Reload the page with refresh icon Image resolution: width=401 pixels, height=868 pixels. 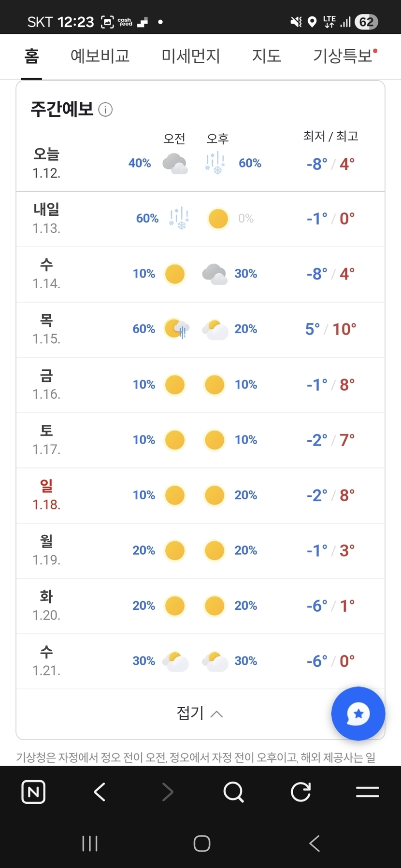[301, 792]
